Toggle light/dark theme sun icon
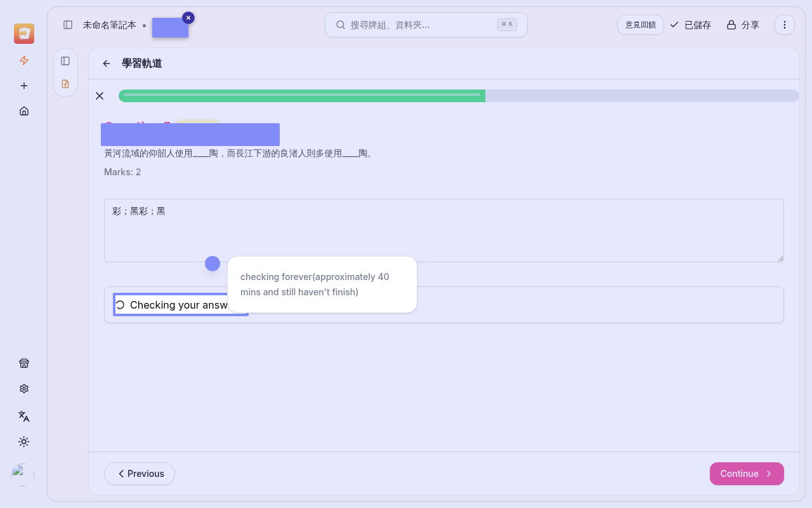The image size is (812, 508). click(24, 441)
